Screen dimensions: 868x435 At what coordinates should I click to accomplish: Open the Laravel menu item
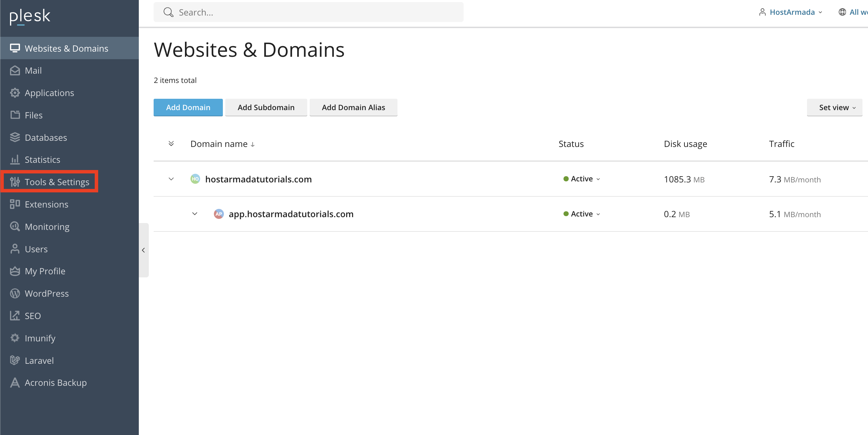point(70,360)
